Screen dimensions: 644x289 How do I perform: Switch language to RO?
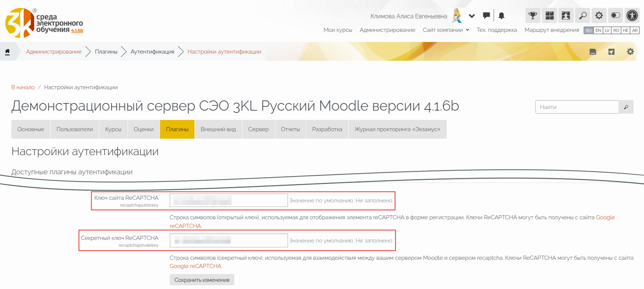coord(616,30)
